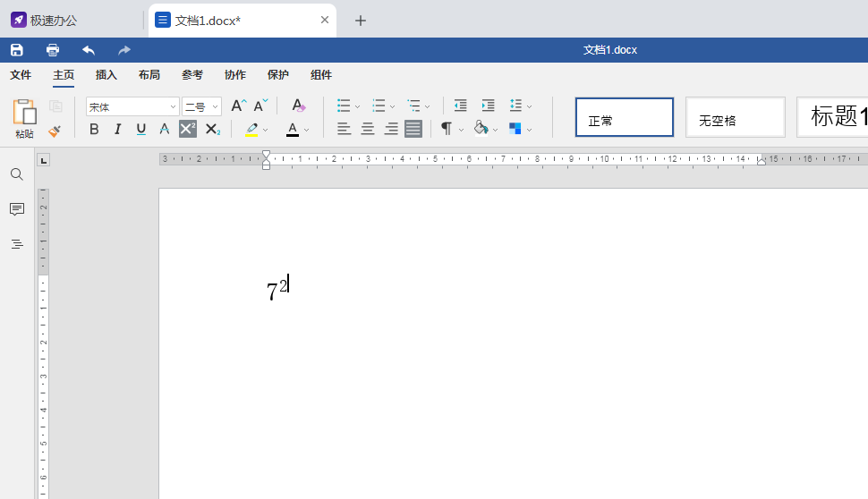The width and height of the screenshot is (868, 499).
Task: Click the tab stop selector L box
Action: 43,160
